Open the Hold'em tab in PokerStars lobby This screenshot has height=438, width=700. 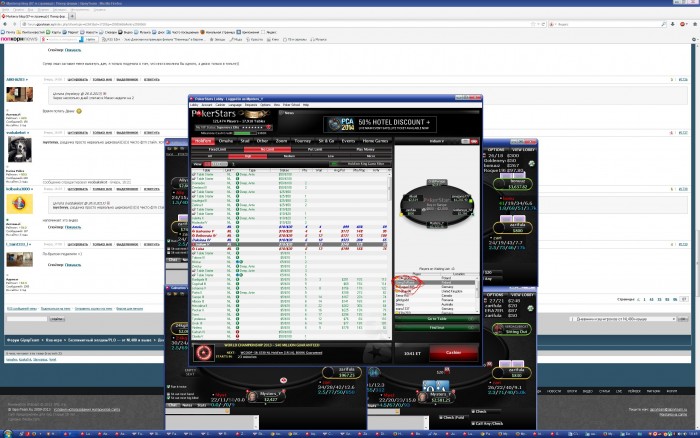pyautogui.click(x=203, y=141)
